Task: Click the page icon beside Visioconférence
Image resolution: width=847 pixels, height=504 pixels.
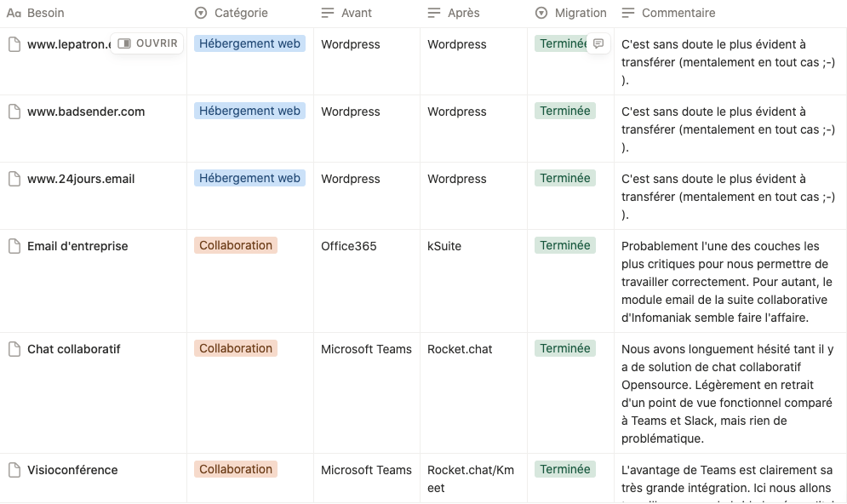Action: (14, 470)
